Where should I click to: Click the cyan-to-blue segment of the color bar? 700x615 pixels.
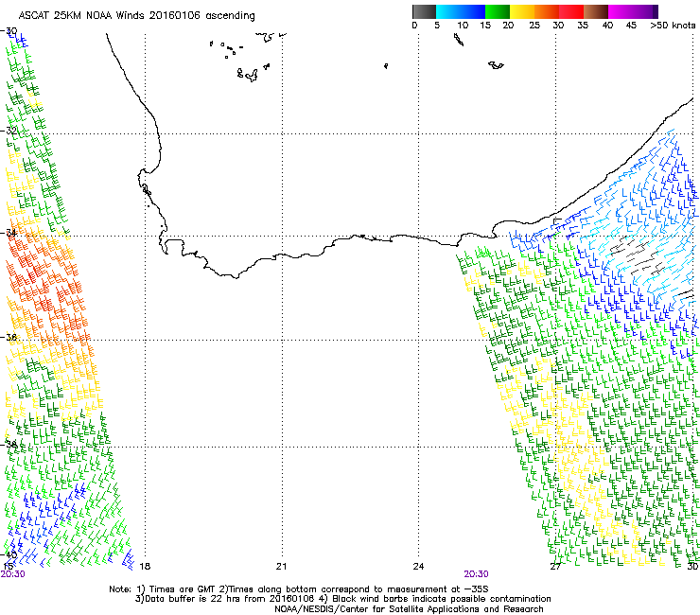click(461, 11)
